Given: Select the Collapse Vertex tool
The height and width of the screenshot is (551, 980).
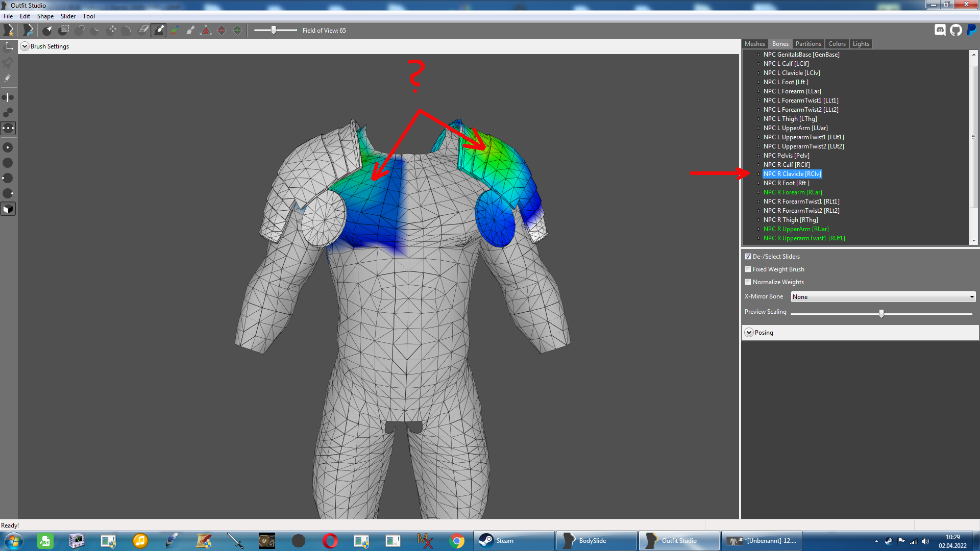Looking at the screenshot, I should (206, 30).
